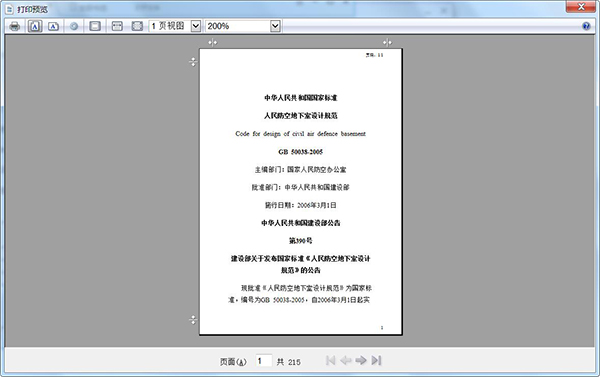Click the document icon in the title bar

click(x=10, y=9)
